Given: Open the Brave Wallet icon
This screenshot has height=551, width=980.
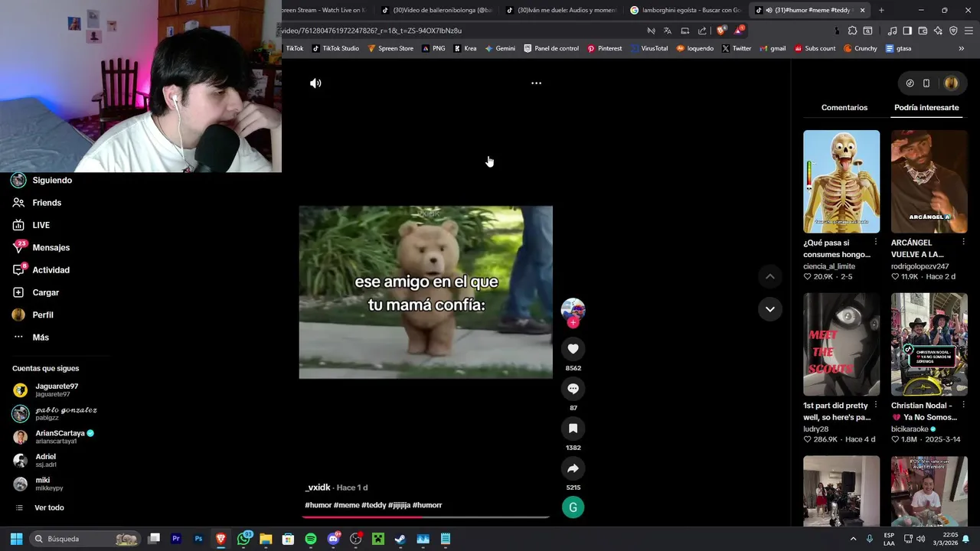Looking at the screenshot, I should click(923, 31).
